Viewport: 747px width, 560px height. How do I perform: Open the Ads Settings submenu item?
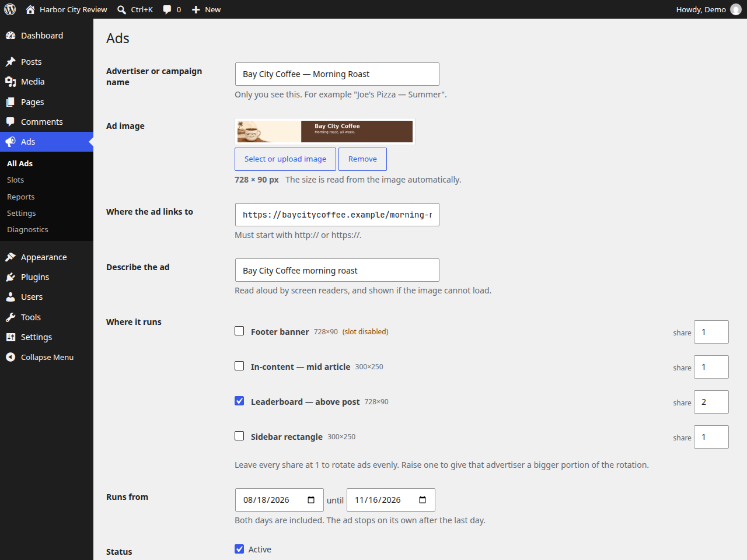(x=47, y=213)
